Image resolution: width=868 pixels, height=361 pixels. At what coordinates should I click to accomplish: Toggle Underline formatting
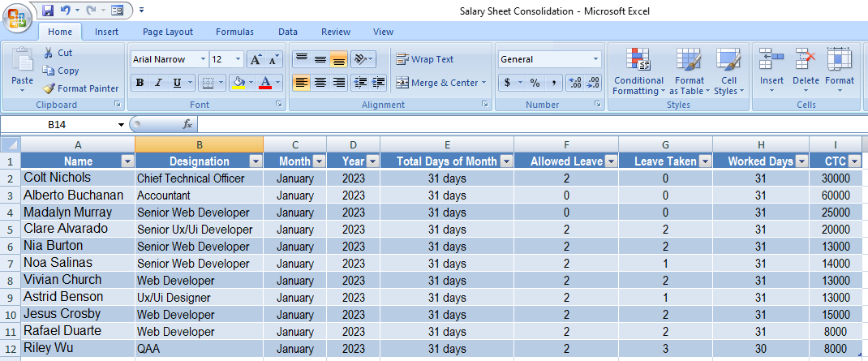point(177,83)
